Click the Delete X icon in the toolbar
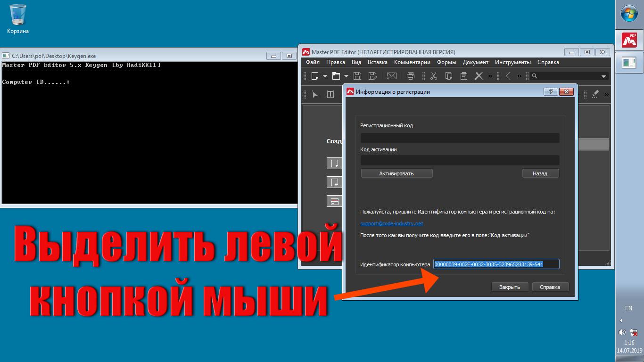The width and height of the screenshot is (644, 362). point(479,76)
